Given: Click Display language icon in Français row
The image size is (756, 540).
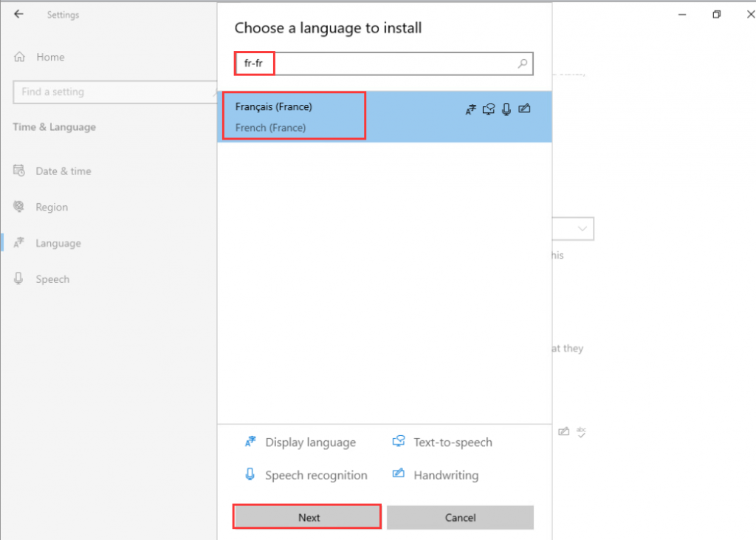Looking at the screenshot, I should pyautogui.click(x=471, y=109).
